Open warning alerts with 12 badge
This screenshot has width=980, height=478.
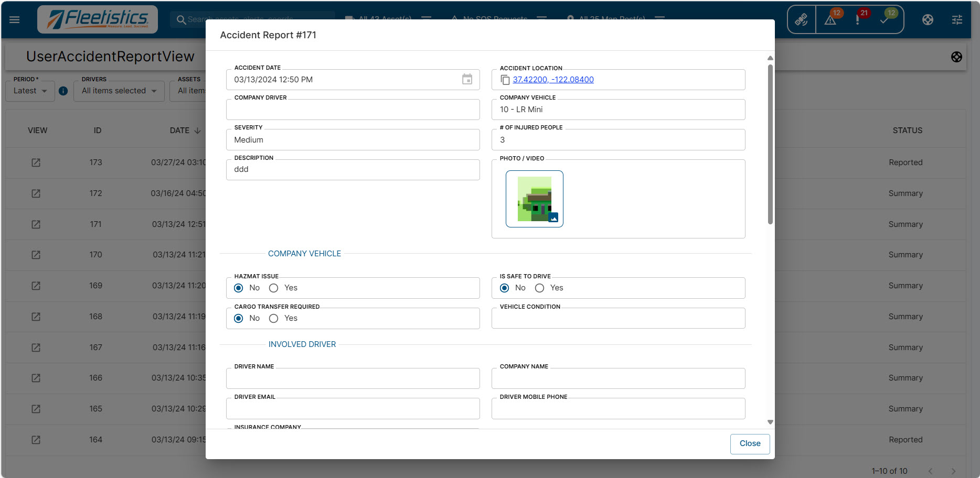(x=830, y=20)
